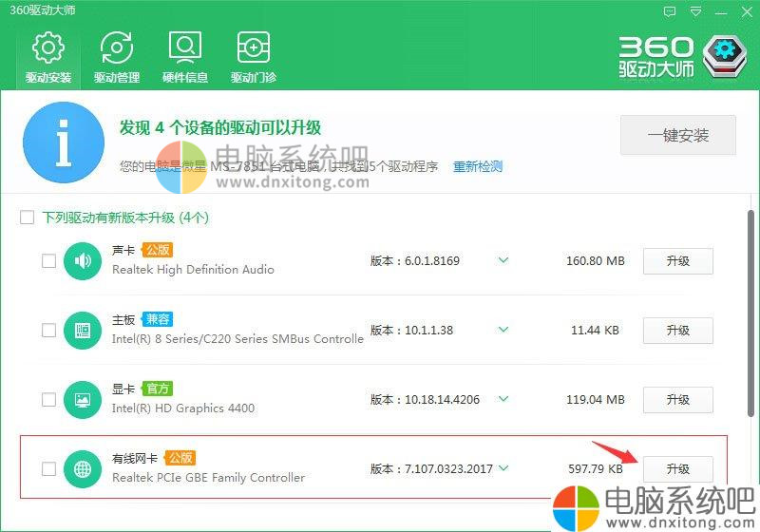
Task: Select the checkbox for Intel HD Graphics 4400
Action: 49,400
